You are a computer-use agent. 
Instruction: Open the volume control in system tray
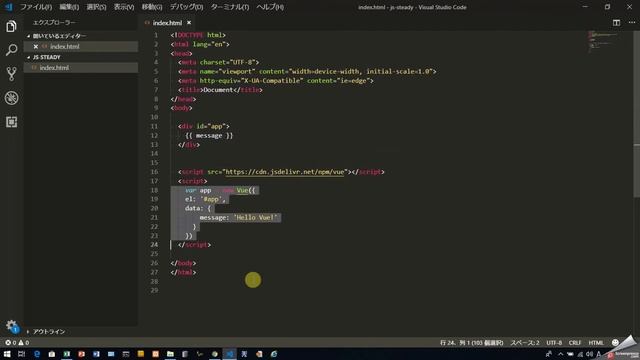click(589, 354)
